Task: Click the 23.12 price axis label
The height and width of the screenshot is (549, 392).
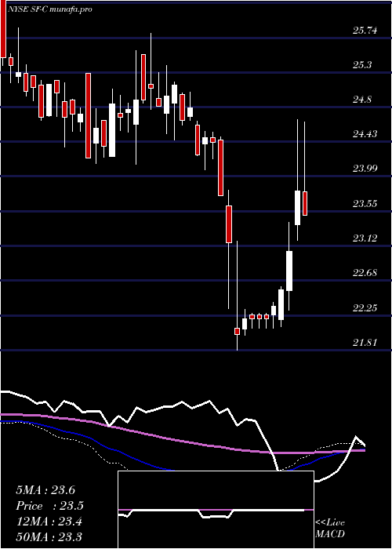Action: point(365,238)
